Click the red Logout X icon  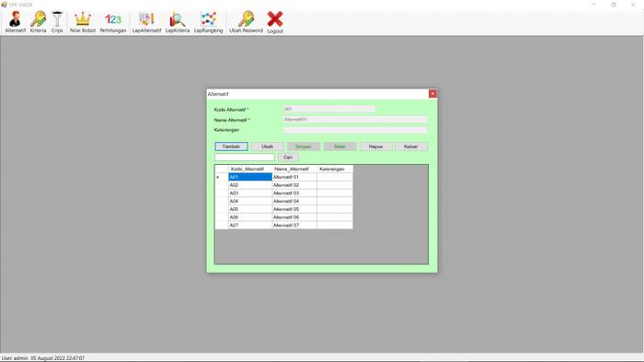pyautogui.click(x=275, y=22)
